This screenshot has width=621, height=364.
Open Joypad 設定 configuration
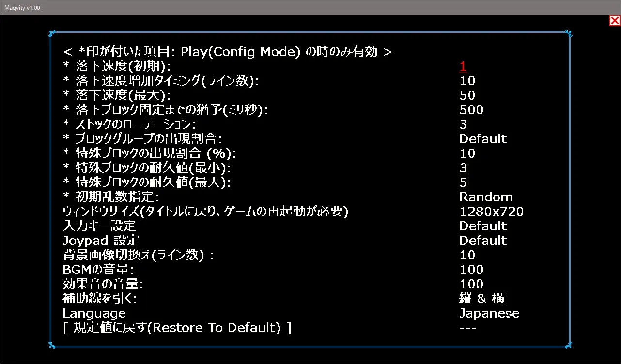pyautogui.click(x=101, y=241)
